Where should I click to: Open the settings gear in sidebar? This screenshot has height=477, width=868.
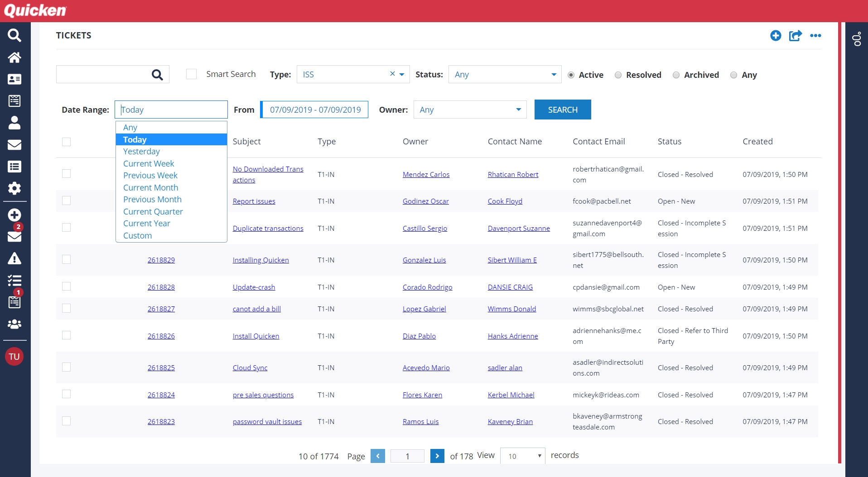(x=14, y=188)
